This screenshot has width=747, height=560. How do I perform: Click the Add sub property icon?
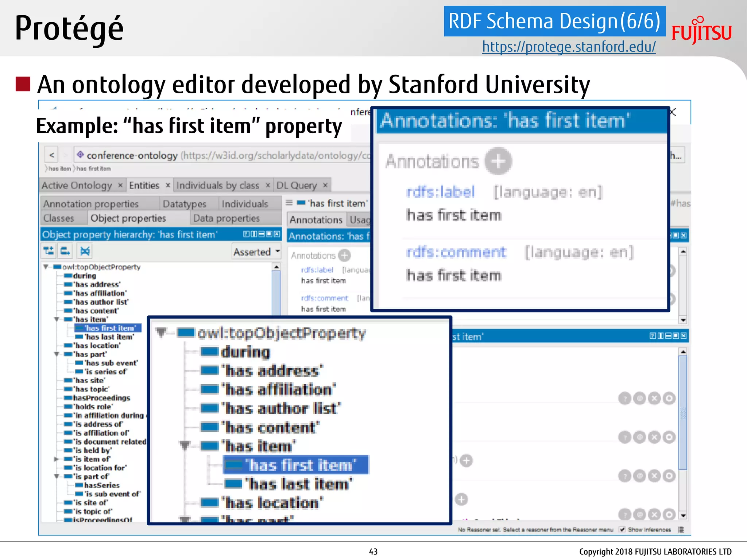[49, 251]
